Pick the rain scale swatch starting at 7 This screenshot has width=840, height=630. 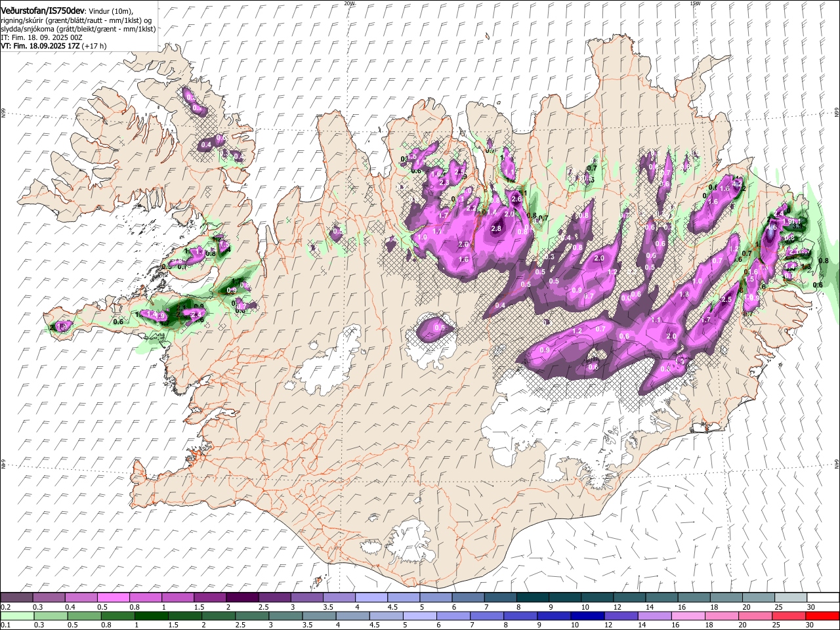486,616
